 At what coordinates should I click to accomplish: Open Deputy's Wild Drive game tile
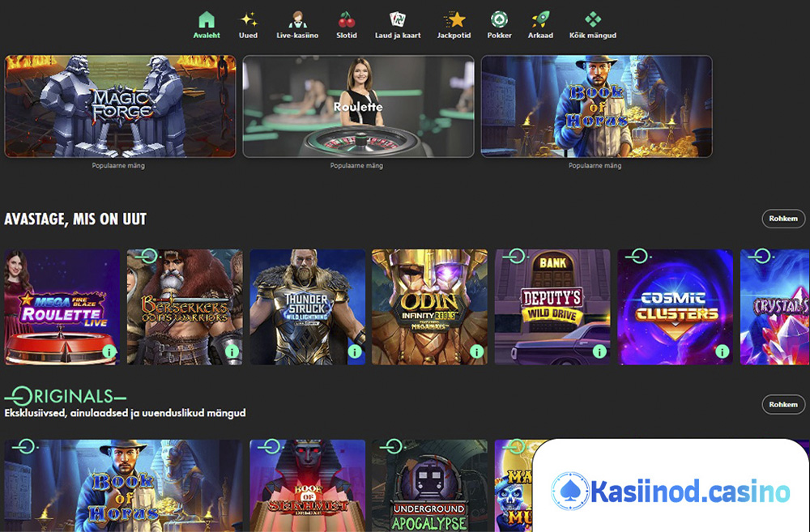point(552,307)
